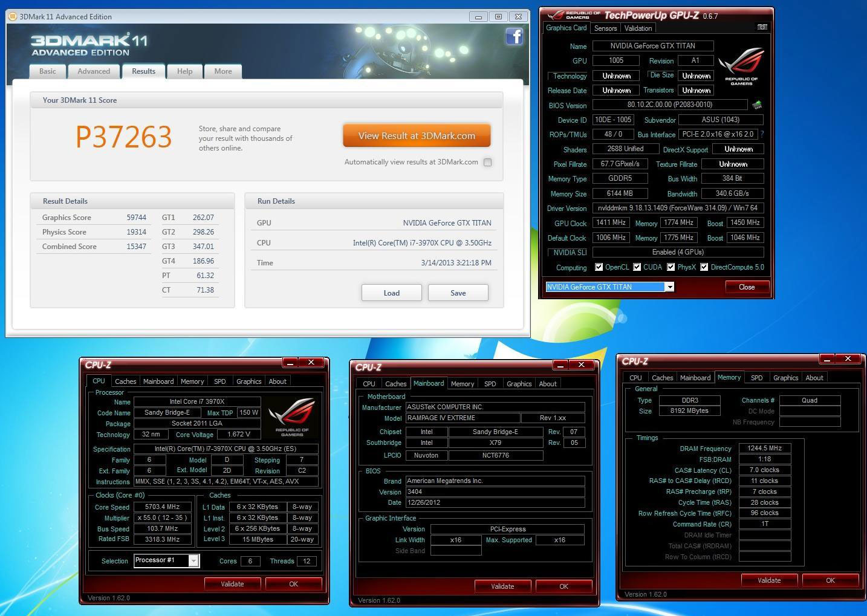Switch to the Basic tab in 3DMark 11
The height and width of the screenshot is (616, 867).
click(48, 71)
